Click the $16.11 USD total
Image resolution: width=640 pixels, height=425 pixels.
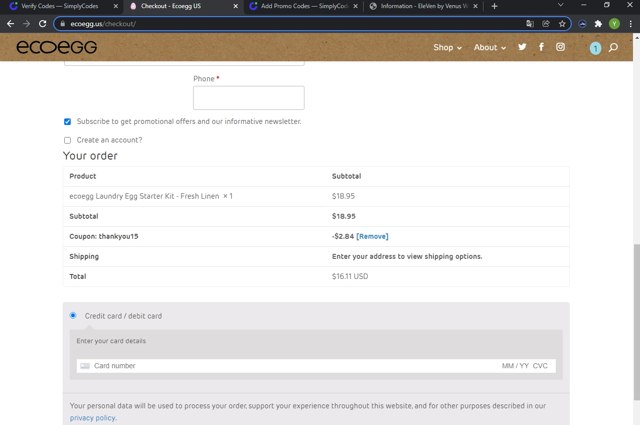(350, 276)
